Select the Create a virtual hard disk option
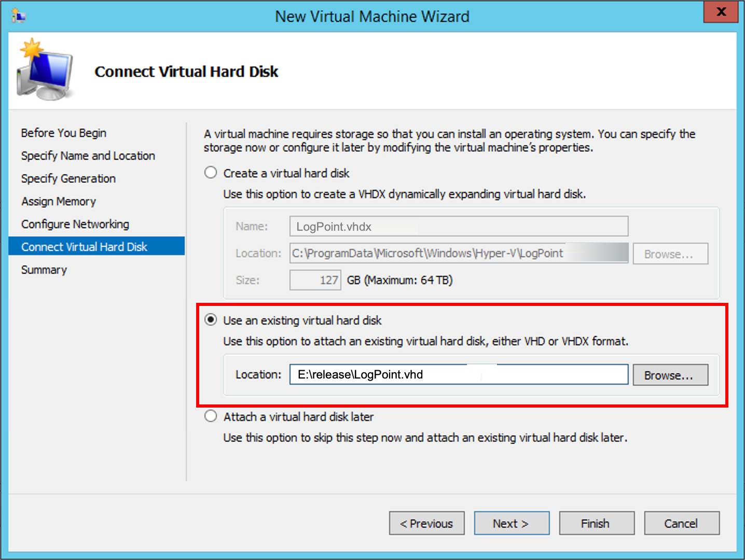The width and height of the screenshot is (745, 560). point(211,173)
